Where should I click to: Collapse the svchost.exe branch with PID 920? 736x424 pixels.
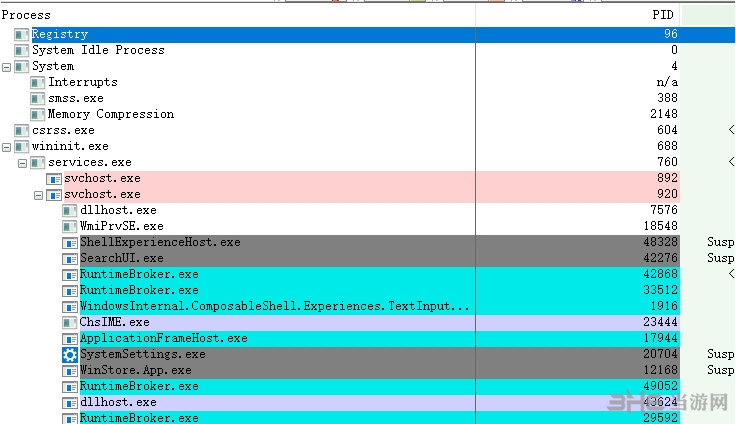(x=39, y=194)
